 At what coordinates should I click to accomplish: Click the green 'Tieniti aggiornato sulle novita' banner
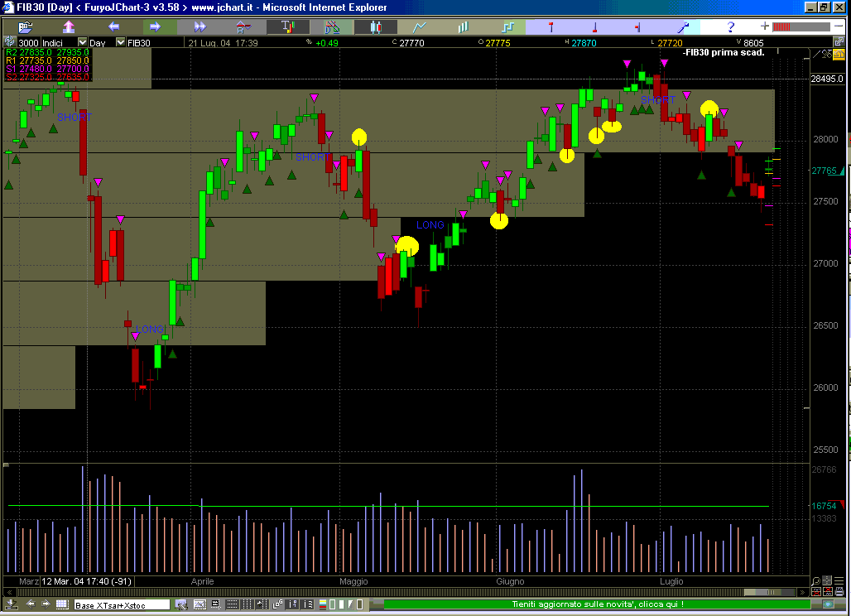[596, 605]
